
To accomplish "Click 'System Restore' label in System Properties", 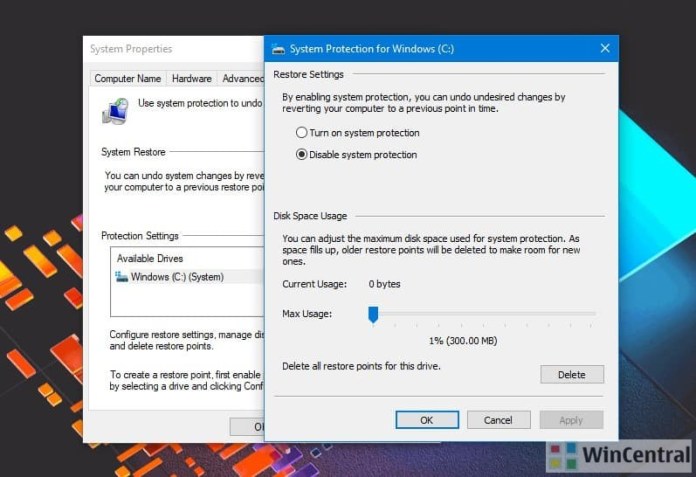I will tap(133, 152).
